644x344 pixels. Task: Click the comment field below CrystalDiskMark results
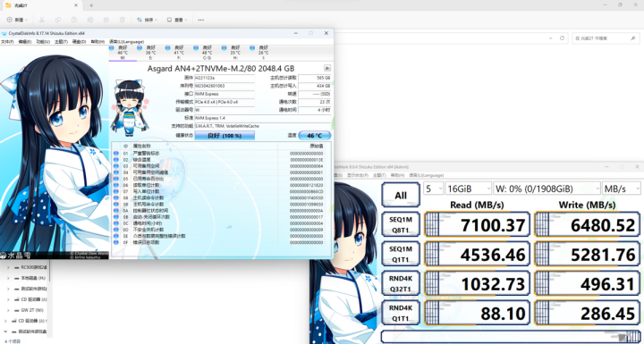[x=511, y=337]
